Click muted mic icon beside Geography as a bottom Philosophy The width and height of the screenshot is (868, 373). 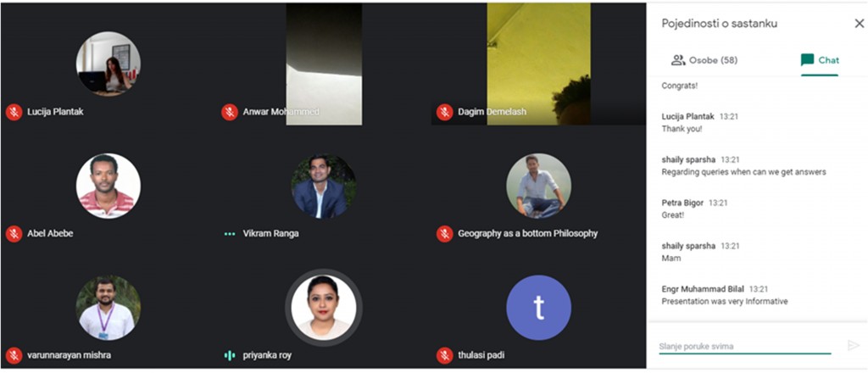(x=444, y=233)
